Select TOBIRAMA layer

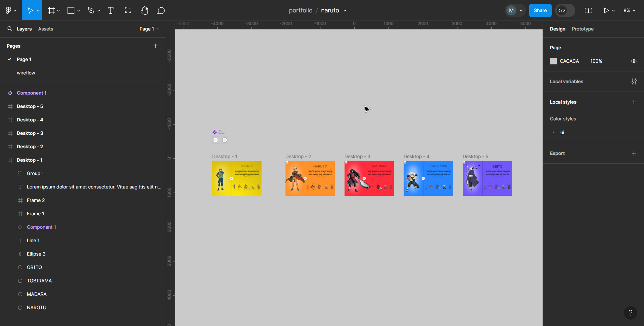point(83,281)
